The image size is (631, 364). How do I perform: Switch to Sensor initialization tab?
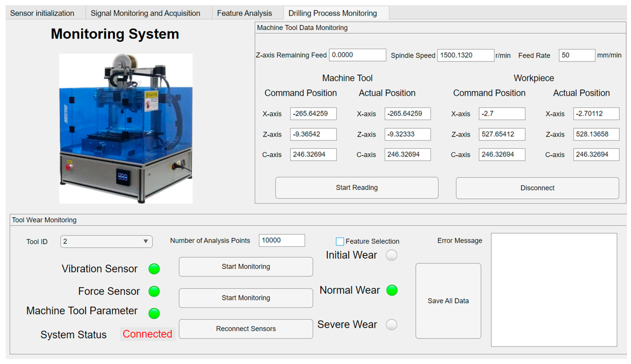click(x=42, y=13)
